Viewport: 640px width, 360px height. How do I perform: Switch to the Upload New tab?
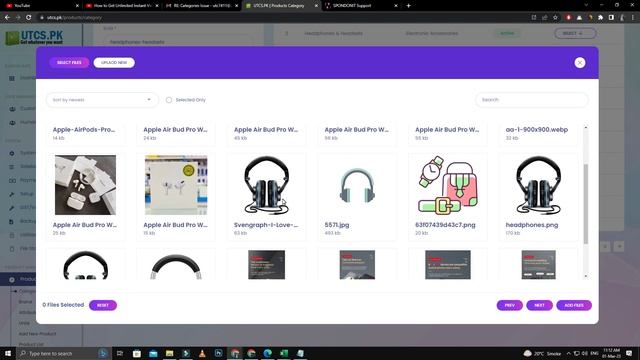[x=114, y=62]
